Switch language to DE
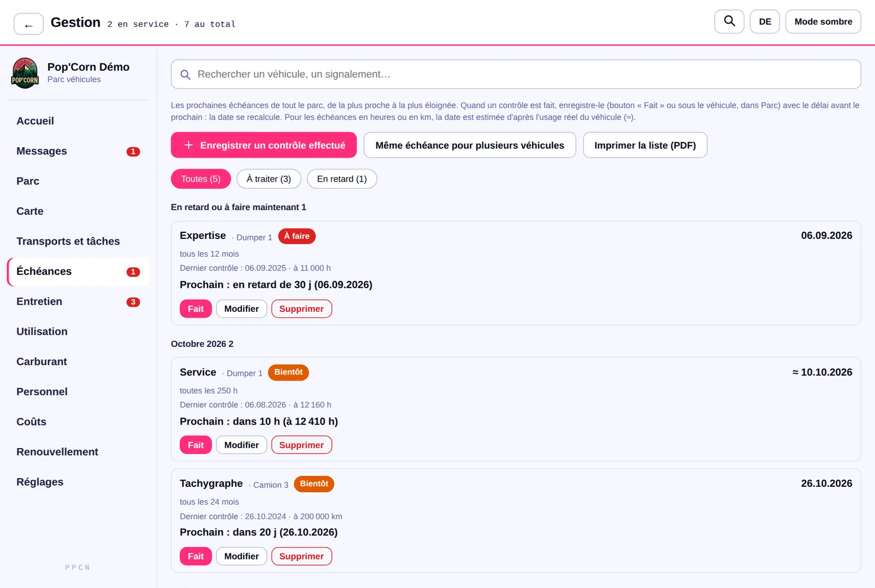The image size is (875, 588). pos(765,21)
